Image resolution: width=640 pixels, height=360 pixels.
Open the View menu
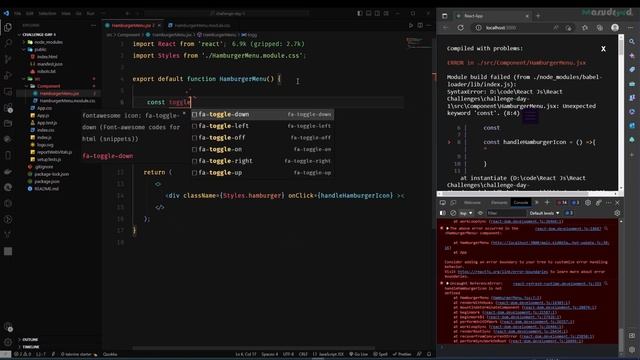66,13
